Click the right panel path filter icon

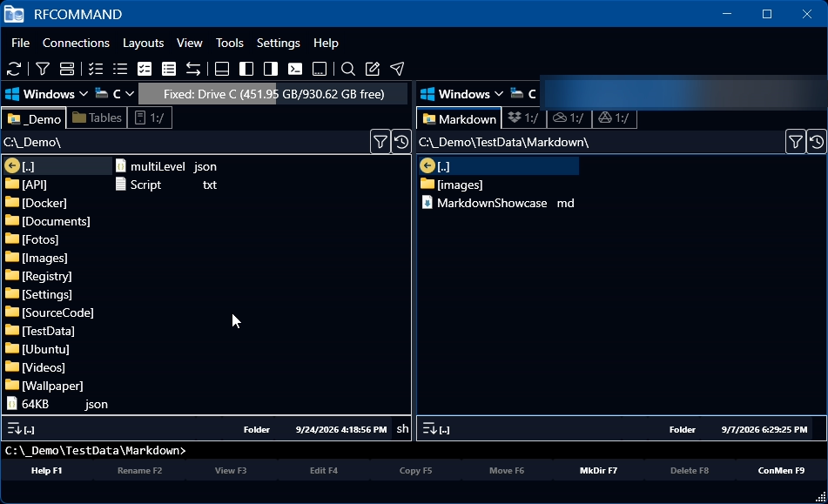click(x=795, y=142)
